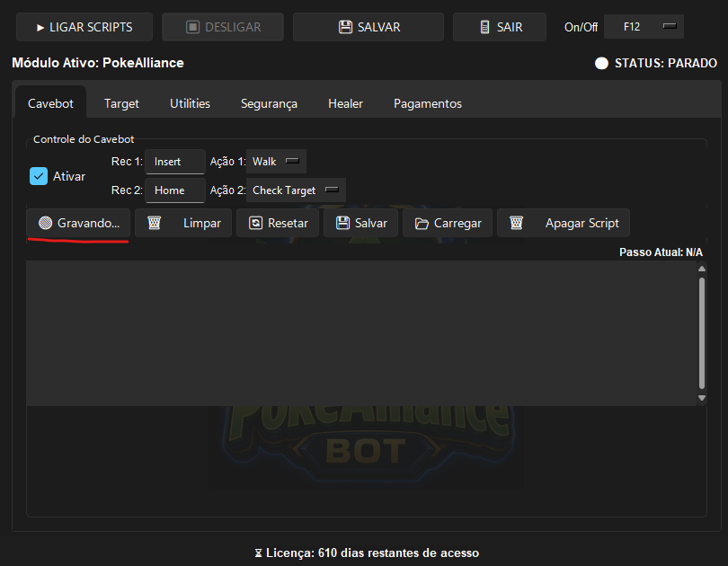Toggle the Ativar checkbox
This screenshot has height=566, width=728.
coord(39,176)
